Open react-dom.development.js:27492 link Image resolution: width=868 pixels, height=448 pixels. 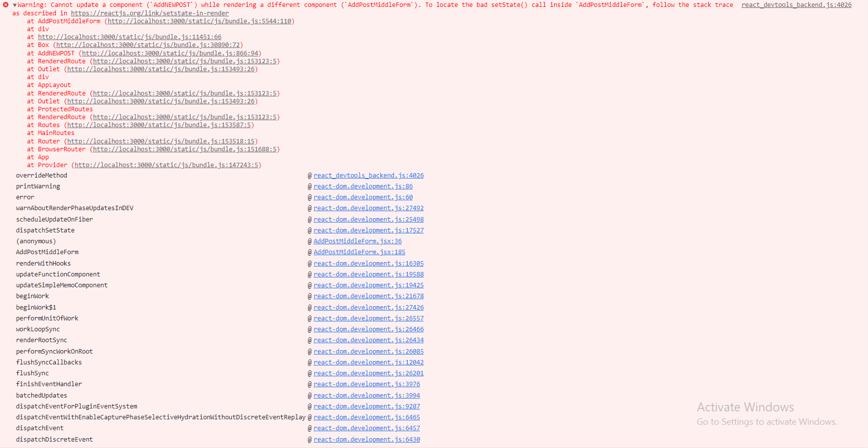click(x=369, y=208)
